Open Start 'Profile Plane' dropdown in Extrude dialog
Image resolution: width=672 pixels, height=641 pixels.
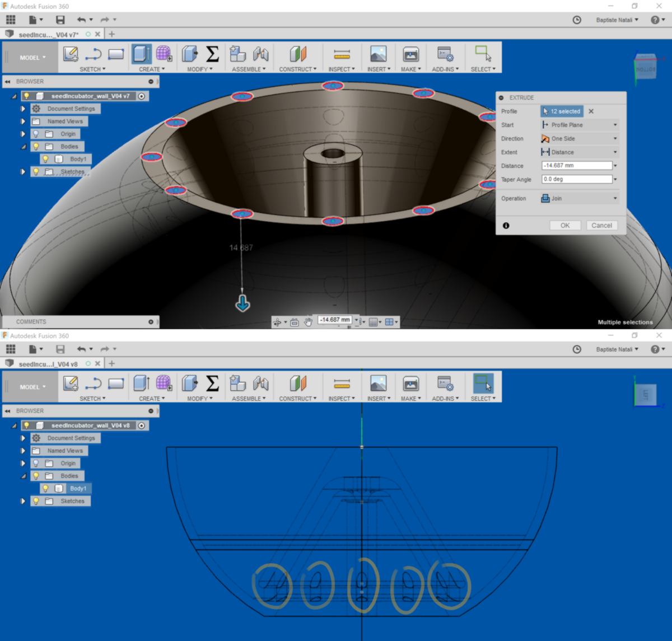point(580,125)
